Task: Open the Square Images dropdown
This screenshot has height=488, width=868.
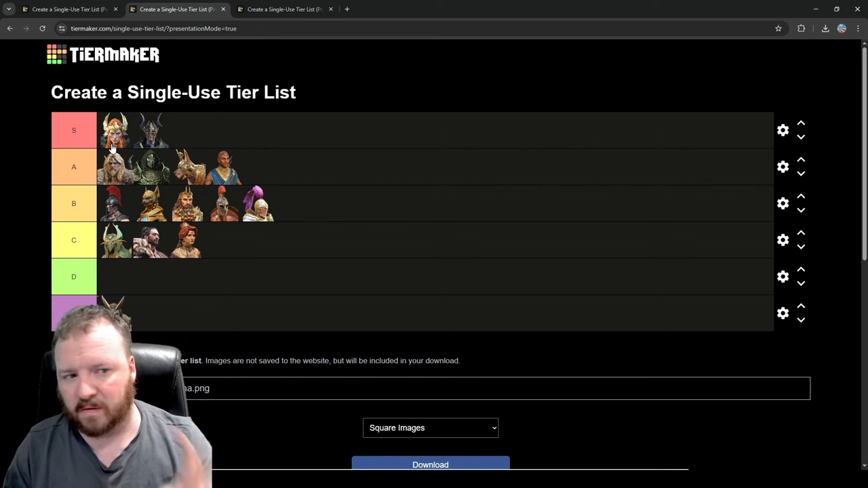Action: point(431,428)
